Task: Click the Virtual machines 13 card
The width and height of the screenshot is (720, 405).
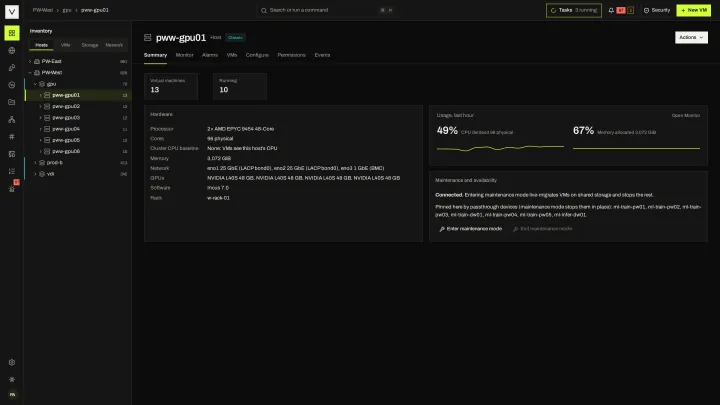Action: pyautogui.click(x=171, y=86)
